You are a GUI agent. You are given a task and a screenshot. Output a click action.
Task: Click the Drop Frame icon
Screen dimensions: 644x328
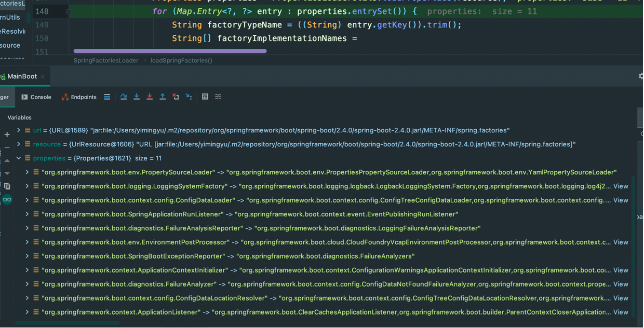tap(176, 97)
